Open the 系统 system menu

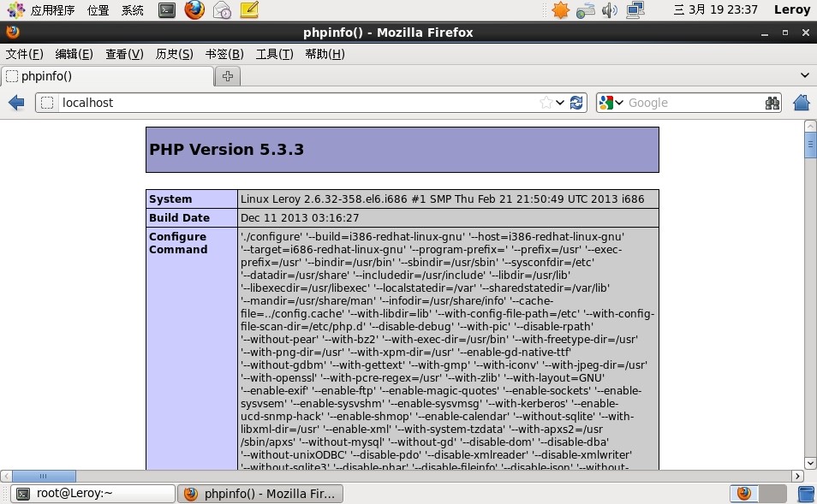tap(133, 10)
